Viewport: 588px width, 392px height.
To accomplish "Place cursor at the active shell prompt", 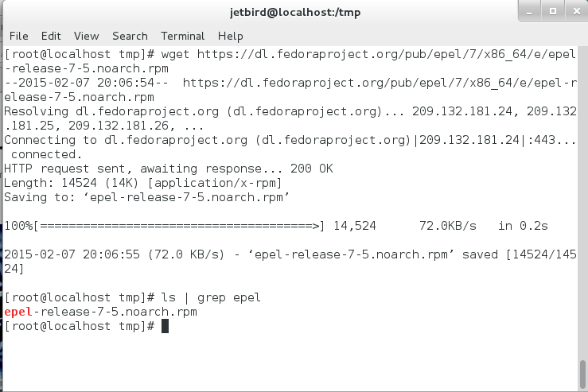I will click(x=165, y=326).
